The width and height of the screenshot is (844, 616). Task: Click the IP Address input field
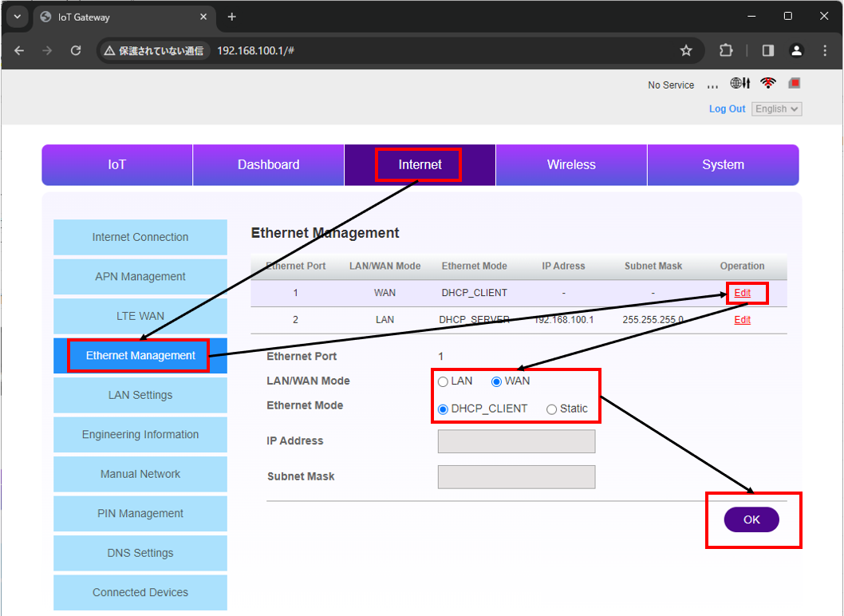tap(516, 441)
